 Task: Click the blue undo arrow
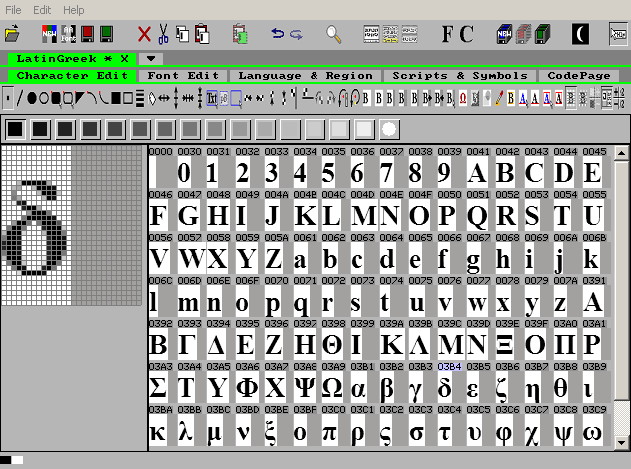click(x=278, y=33)
